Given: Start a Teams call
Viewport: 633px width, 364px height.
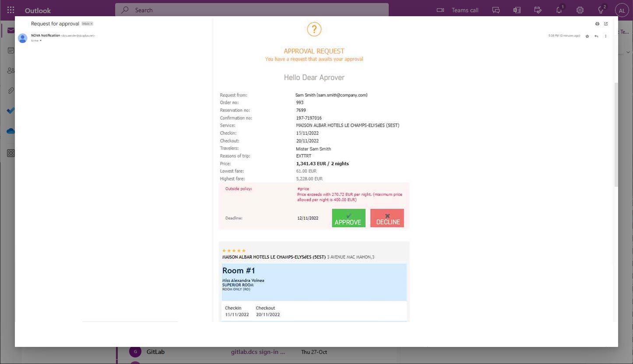Looking at the screenshot, I should tap(457, 10).
